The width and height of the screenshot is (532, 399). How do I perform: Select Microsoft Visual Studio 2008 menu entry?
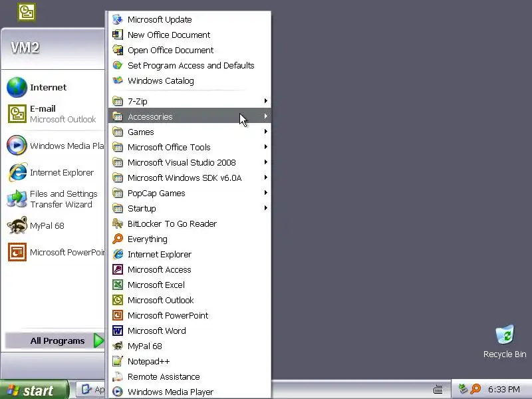190,162
